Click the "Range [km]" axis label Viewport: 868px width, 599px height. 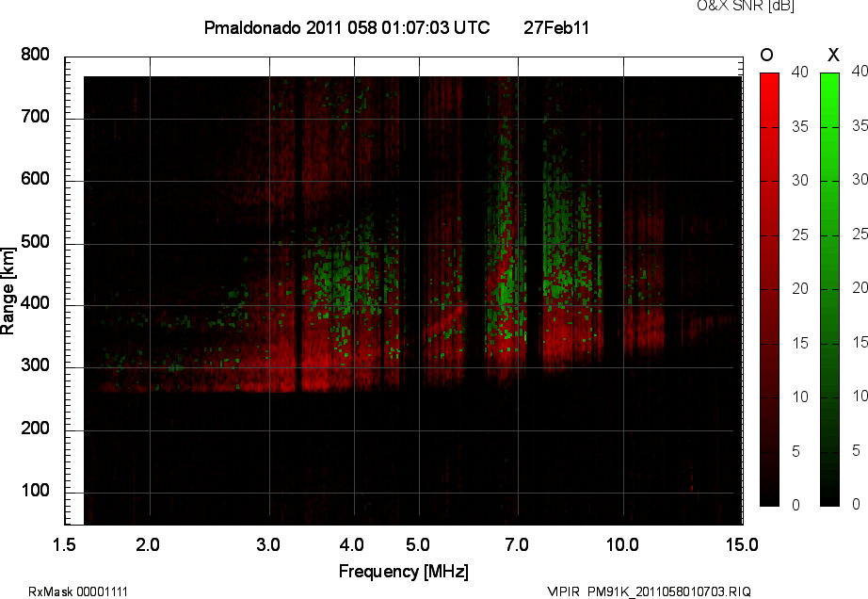coord(8,291)
